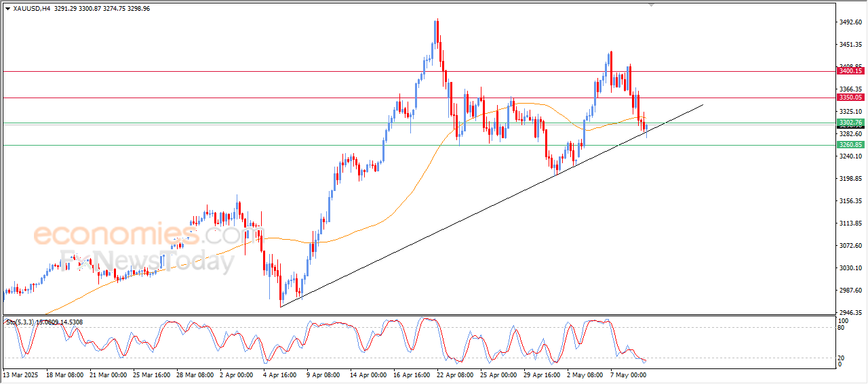868x384 pixels.
Task: Click the gray chart shift triangle marker
Action: 652,5
